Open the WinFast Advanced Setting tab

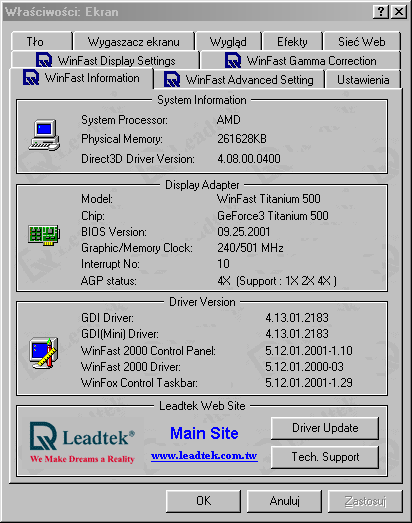(x=239, y=80)
